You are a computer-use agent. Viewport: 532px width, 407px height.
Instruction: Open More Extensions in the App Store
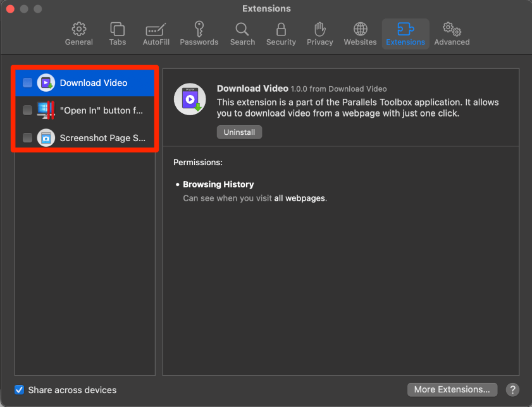(x=452, y=389)
